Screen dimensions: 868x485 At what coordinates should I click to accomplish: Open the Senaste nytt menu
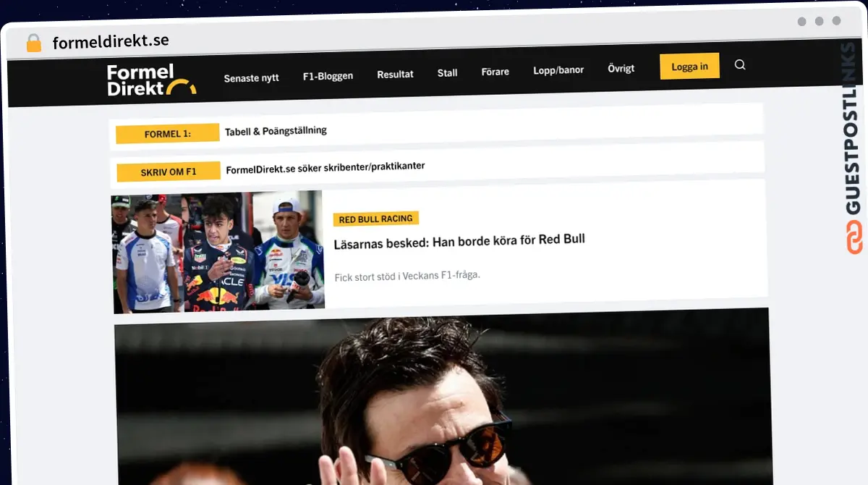[x=251, y=77]
